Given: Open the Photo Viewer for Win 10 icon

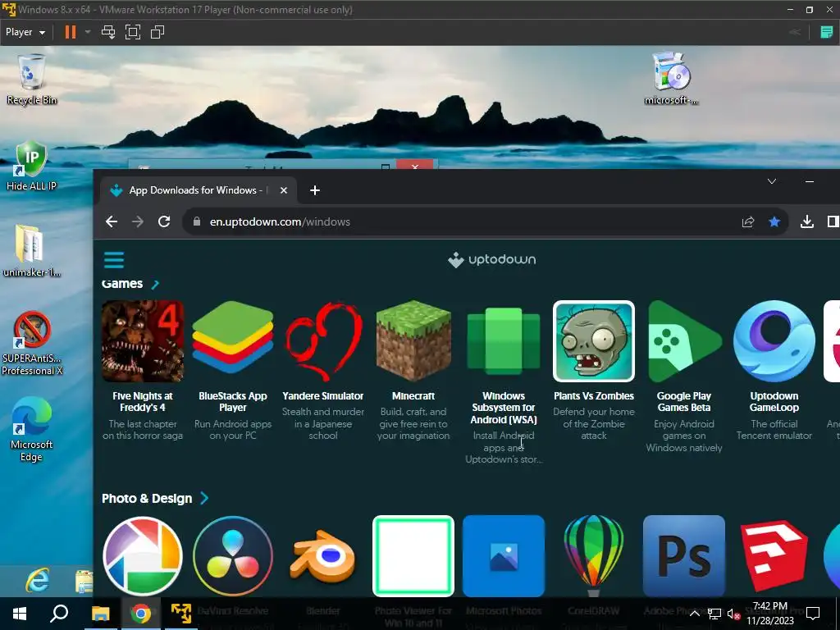Looking at the screenshot, I should (413, 556).
